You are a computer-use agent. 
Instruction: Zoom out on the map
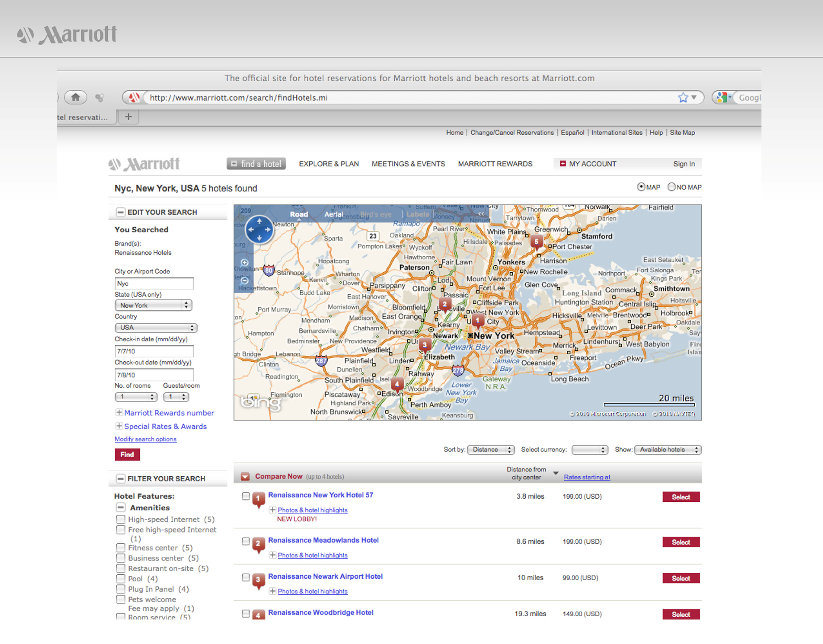coord(245,280)
